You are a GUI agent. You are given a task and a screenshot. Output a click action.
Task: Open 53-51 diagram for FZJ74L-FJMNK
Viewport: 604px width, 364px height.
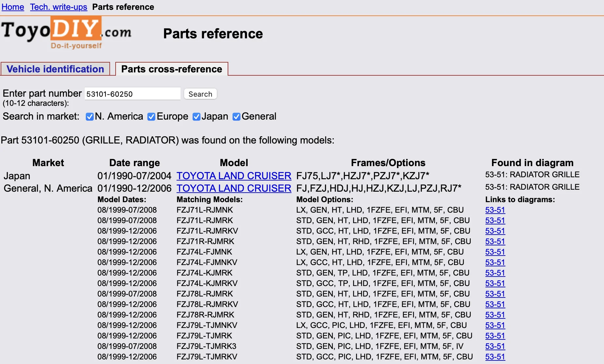495,252
